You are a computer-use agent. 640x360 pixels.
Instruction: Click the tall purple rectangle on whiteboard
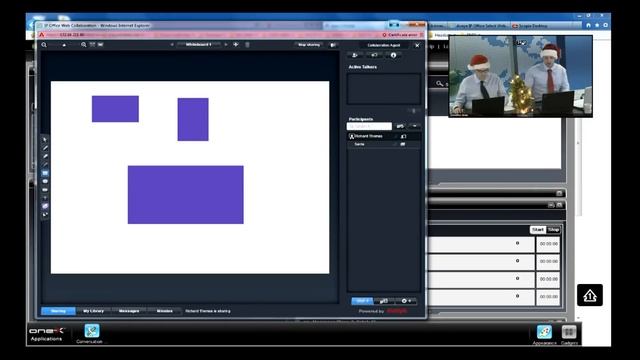[193, 120]
